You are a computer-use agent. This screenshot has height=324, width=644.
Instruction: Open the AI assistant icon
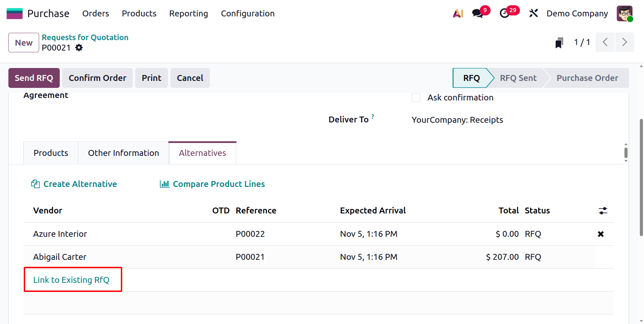[x=458, y=13]
